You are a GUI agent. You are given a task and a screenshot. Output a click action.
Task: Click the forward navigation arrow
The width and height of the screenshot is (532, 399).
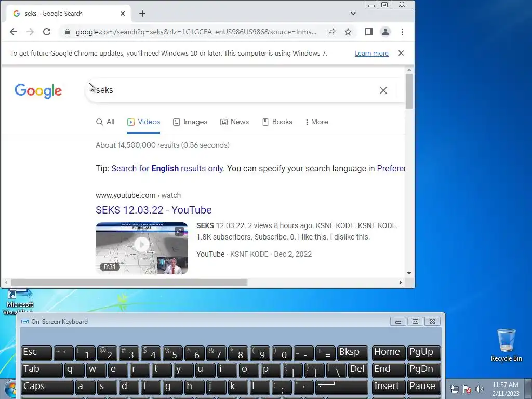[30, 32]
